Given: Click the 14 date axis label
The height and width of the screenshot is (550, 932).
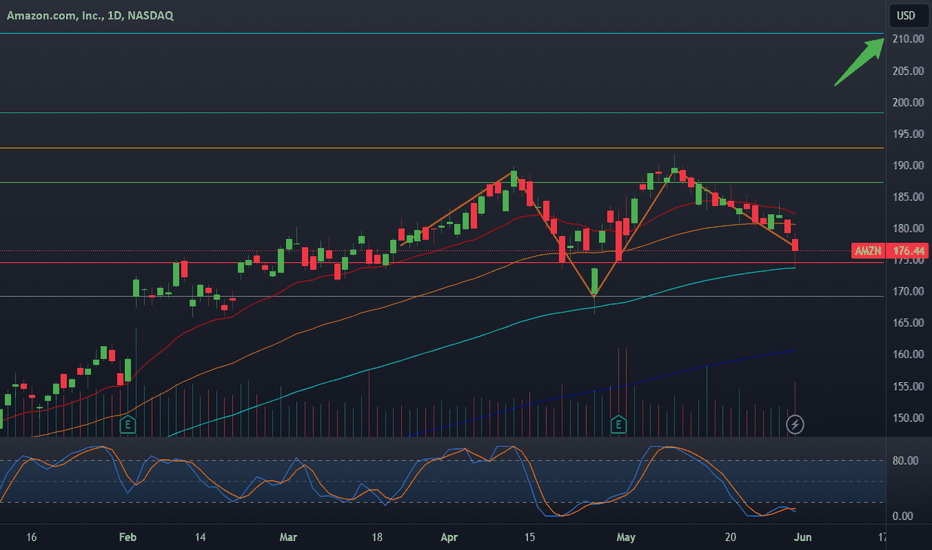Looking at the screenshot, I should click(200, 537).
